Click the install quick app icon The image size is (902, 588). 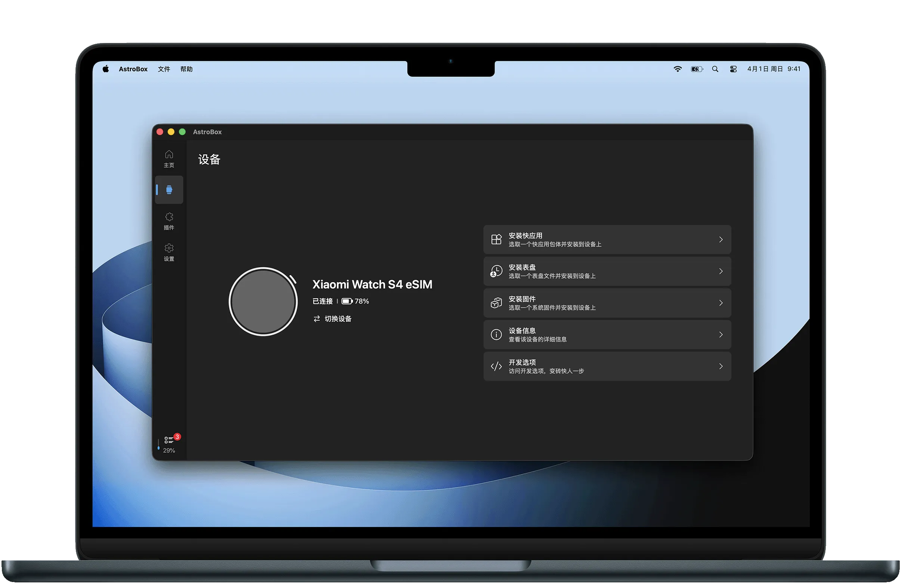pos(496,239)
